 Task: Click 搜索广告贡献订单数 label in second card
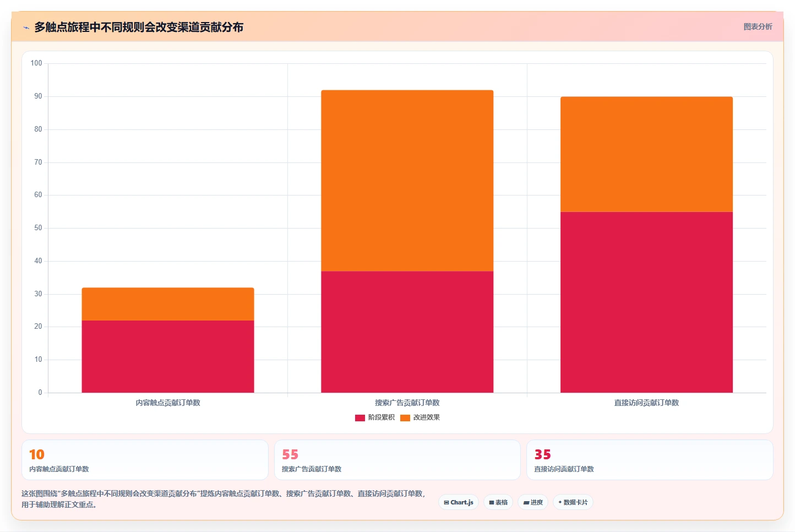(x=312, y=469)
